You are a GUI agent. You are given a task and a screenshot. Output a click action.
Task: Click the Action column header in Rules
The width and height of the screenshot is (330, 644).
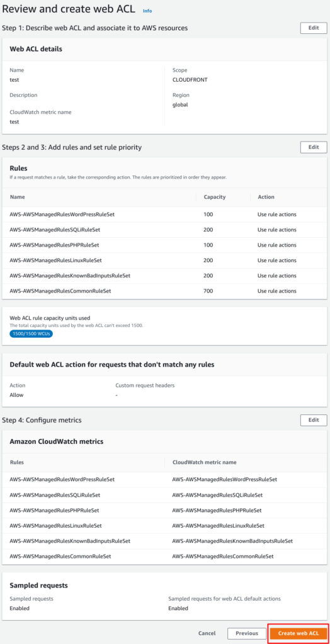[266, 197]
